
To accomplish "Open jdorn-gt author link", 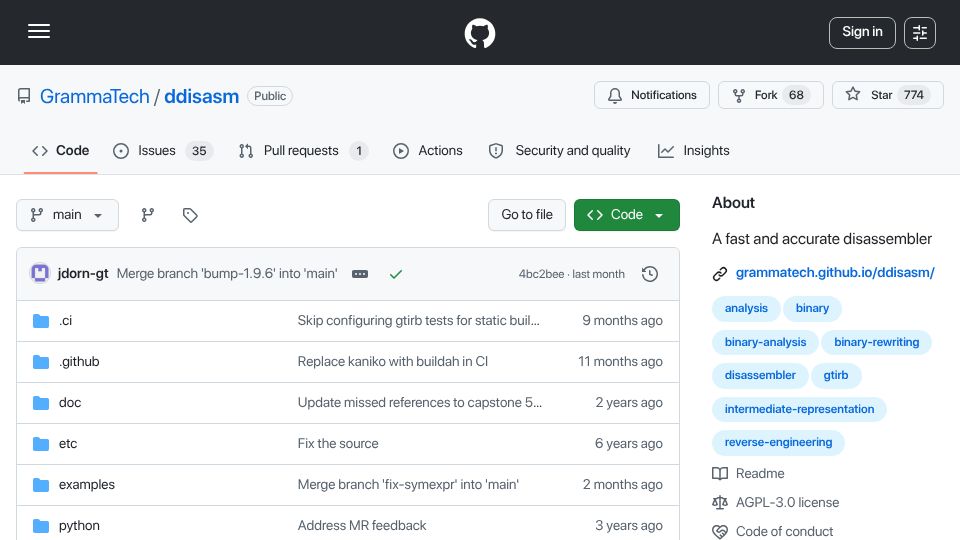I will click(x=83, y=274).
